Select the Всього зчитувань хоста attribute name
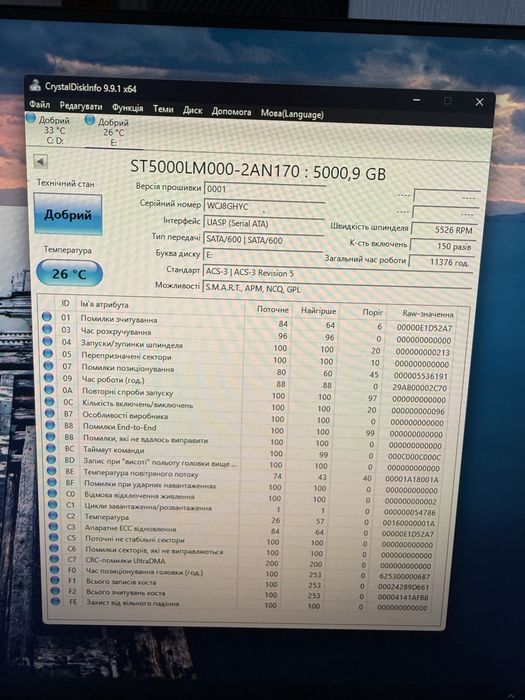 [x=125, y=592]
